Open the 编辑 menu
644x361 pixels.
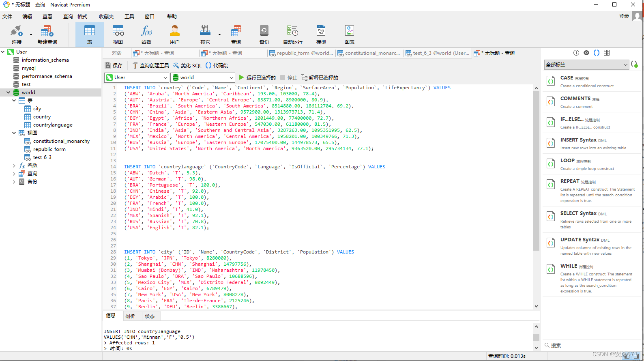coord(27,17)
